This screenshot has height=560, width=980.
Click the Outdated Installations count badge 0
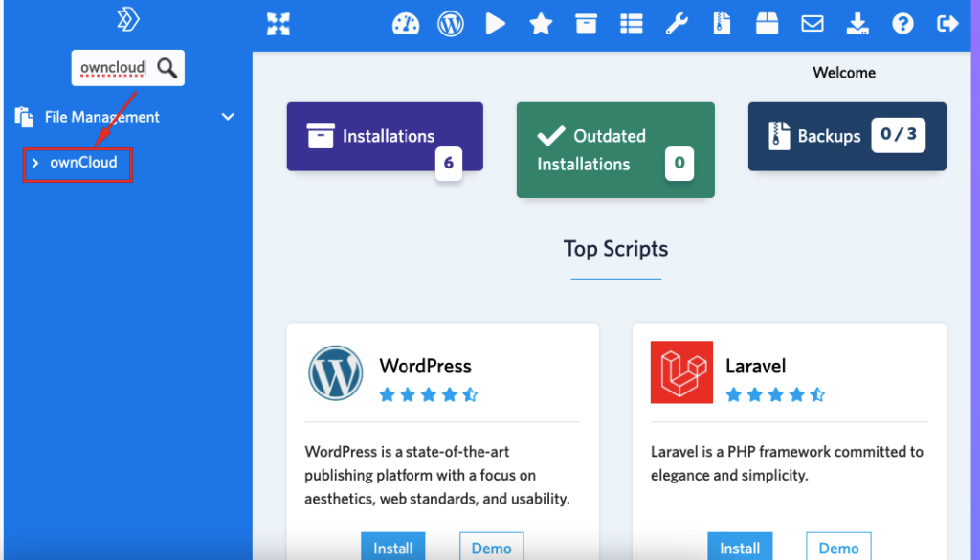click(679, 163)
